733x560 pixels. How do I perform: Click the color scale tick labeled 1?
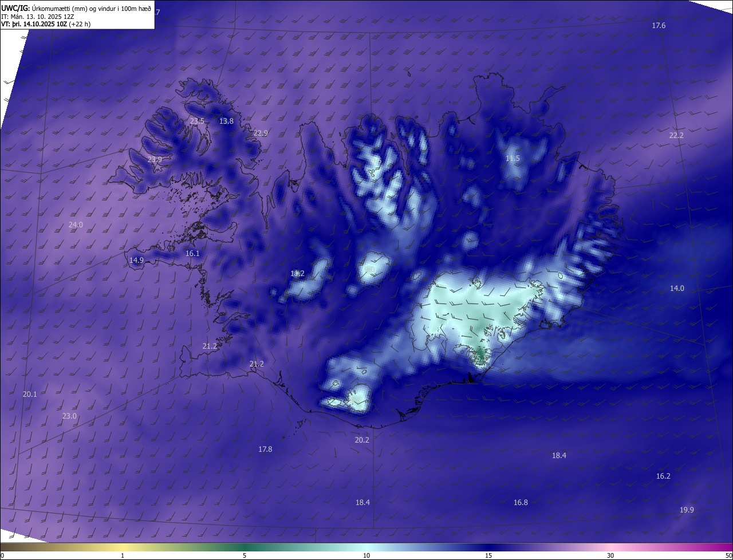coord(123,555)
